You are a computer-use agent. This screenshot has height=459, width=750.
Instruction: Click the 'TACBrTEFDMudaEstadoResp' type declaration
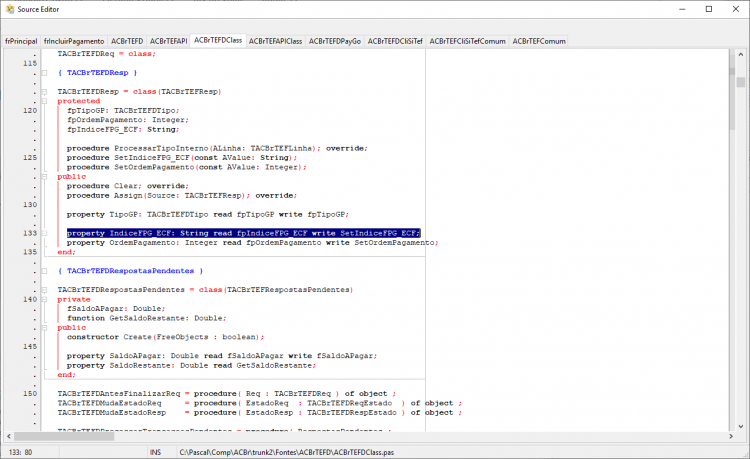tap(260, 413)
